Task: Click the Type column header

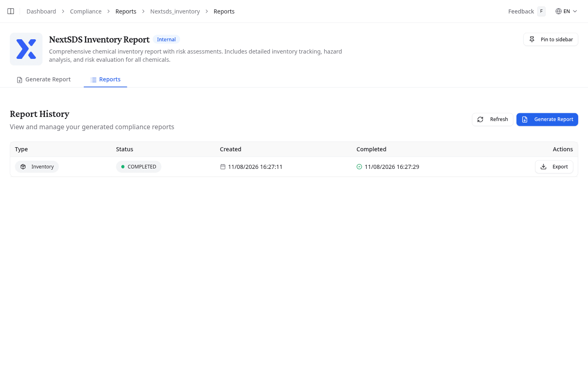Action: (x=22, y=149)
